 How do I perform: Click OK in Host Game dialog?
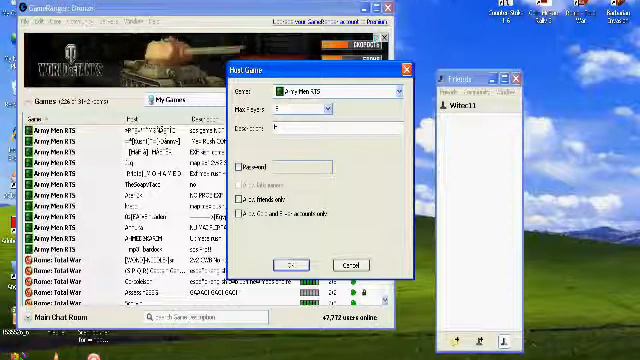(291, 265)
